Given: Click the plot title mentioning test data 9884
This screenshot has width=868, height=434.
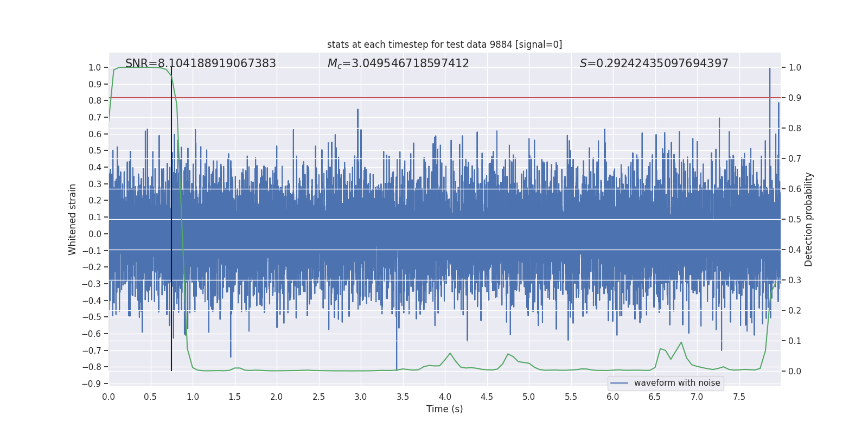Looking at the screenshot, I should click(x=444, y=44).
